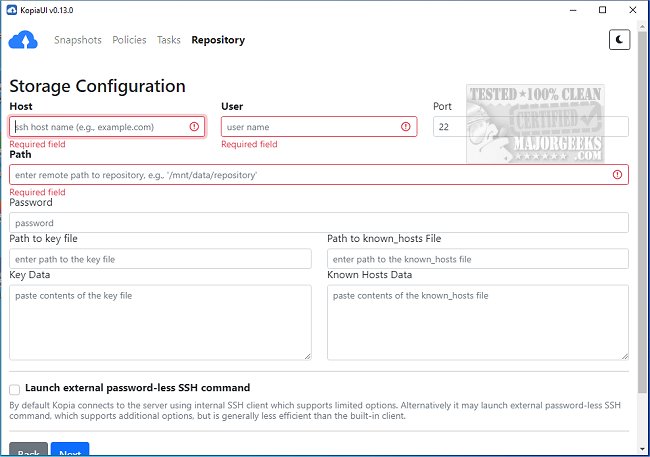Select the Repository tab
Image resolution: width=650 pixels, height=457 pixels.
(218, 40)
